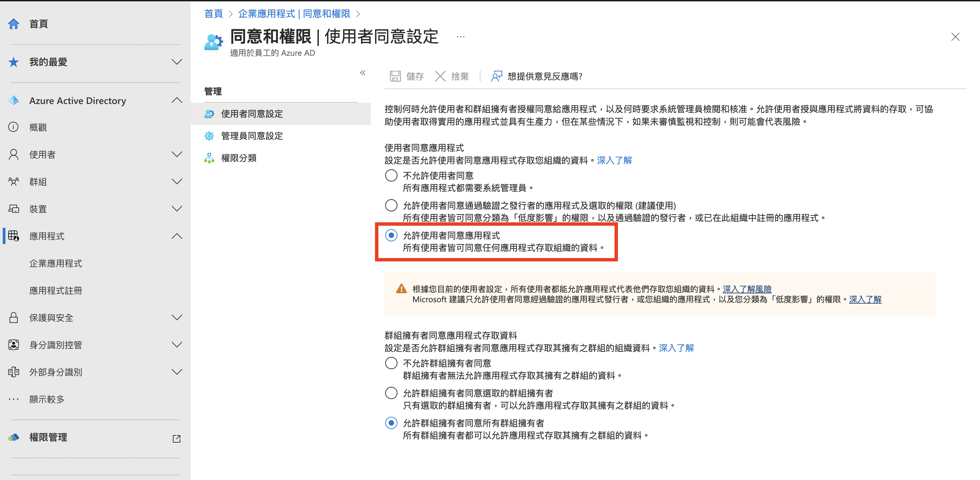Click 權限管理 label in sidebar
Viewport: 980px width, 480px height.
click(48, 438)
